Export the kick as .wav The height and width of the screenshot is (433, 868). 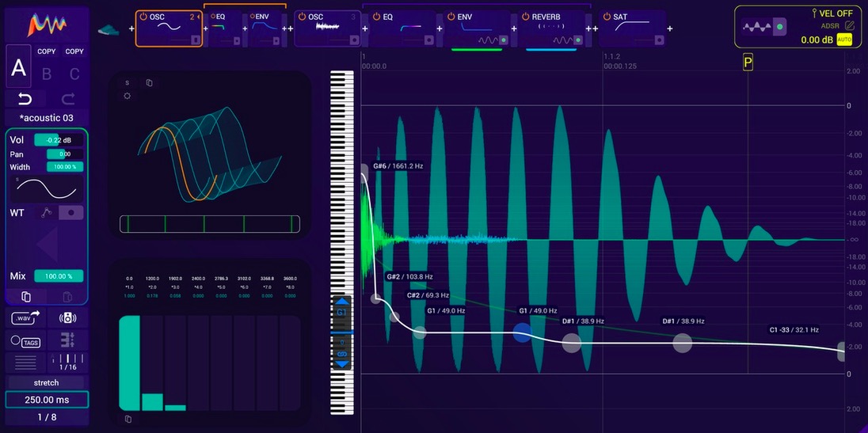(25, 317)
